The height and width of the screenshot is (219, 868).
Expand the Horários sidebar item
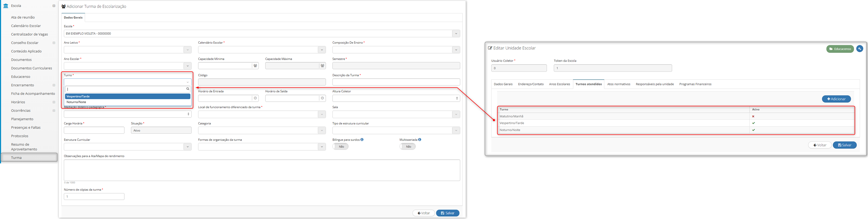(54, 102)
